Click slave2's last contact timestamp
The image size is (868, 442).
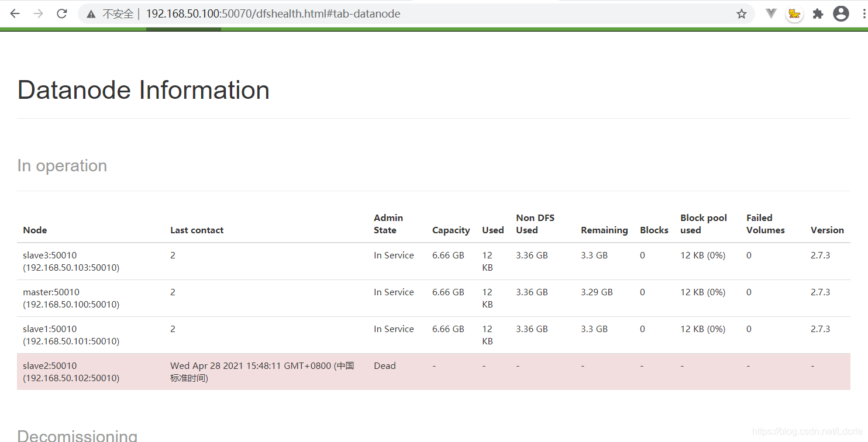[263, 372]
